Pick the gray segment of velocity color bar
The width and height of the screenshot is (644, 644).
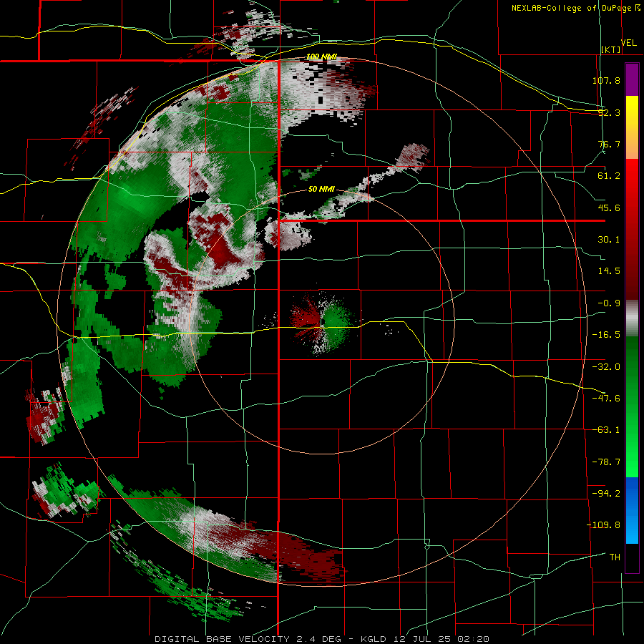pyautogui.click(x=632, y=318)
